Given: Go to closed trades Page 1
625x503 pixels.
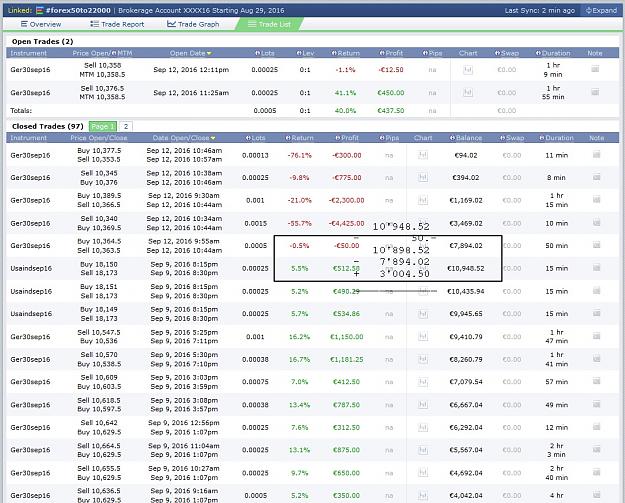Looking at the screenshot, I should click(x=102, y=126).
